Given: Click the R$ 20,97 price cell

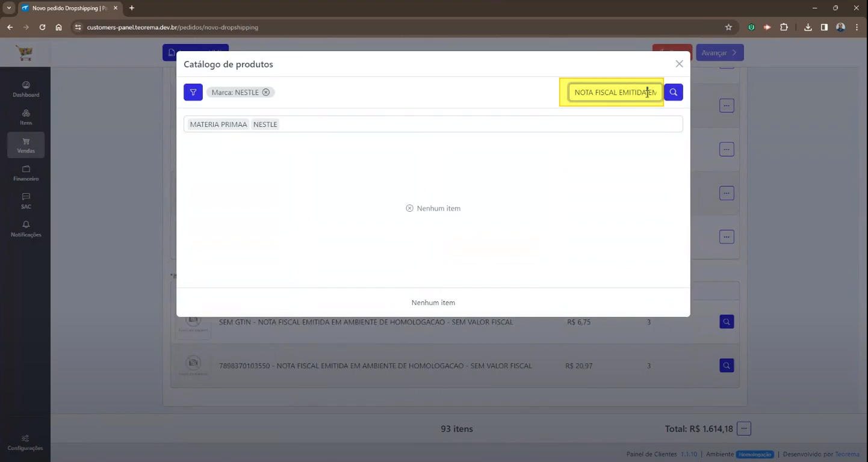Looking at the screenshot, I should (x=579, y=366).
